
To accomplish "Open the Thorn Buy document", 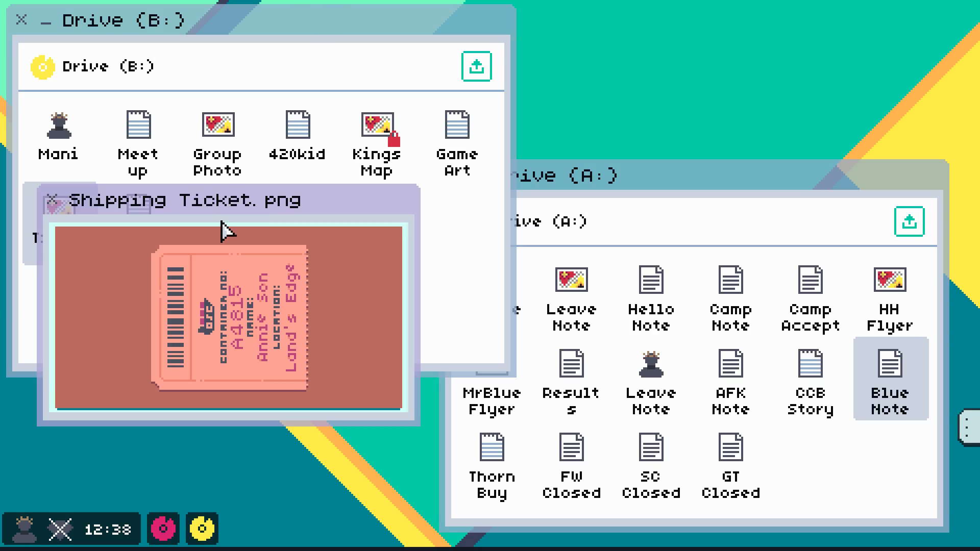I will click(x=492, y=448).
